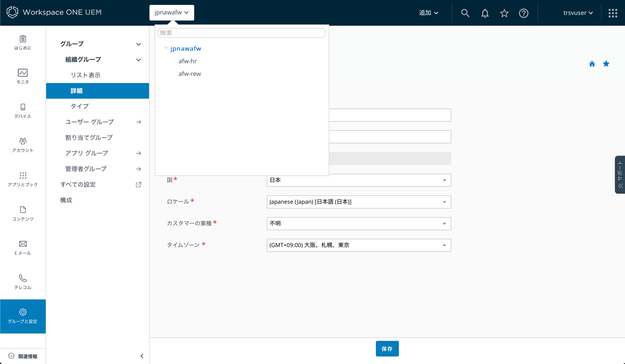Open the テレコム section

point(23,282)
